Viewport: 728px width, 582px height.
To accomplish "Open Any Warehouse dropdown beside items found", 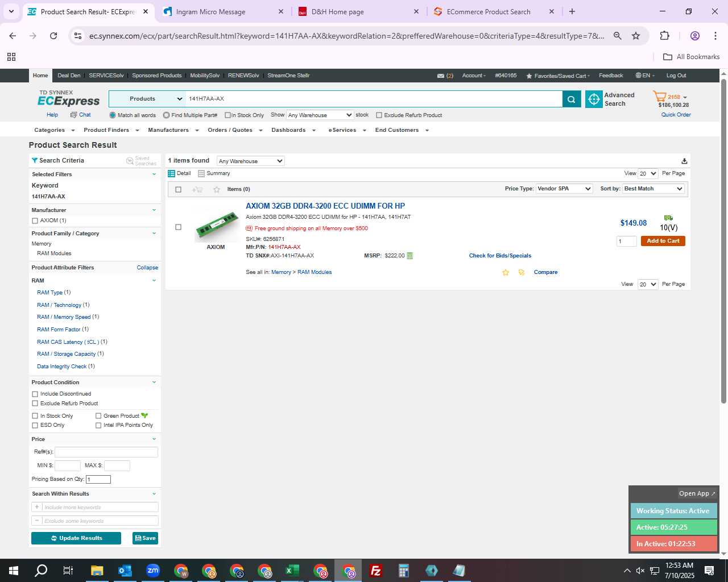I will point(251,161).
